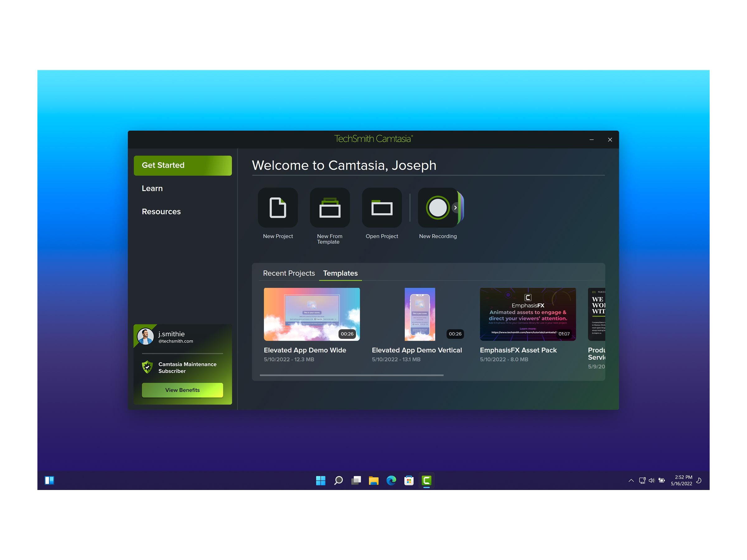Click Get Started sidebar item
747x560 pixels.
[x=182, y=165]
